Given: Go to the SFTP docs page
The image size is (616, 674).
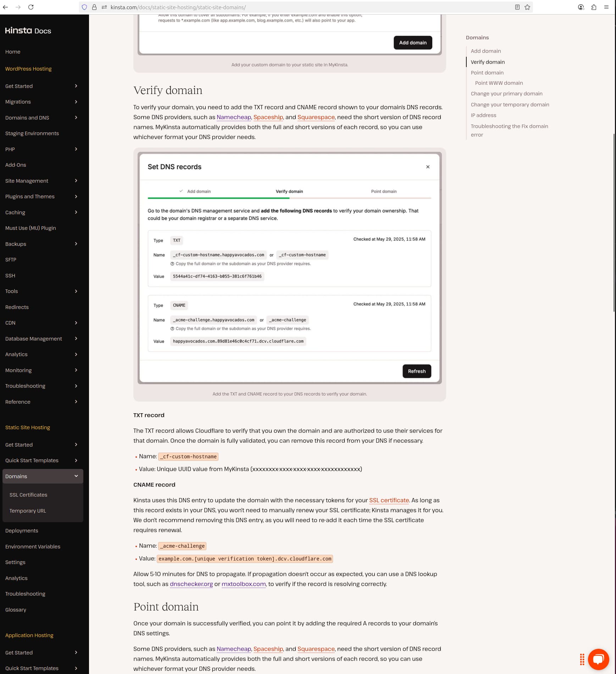Looking at the screenshot, I should [11, 260].
